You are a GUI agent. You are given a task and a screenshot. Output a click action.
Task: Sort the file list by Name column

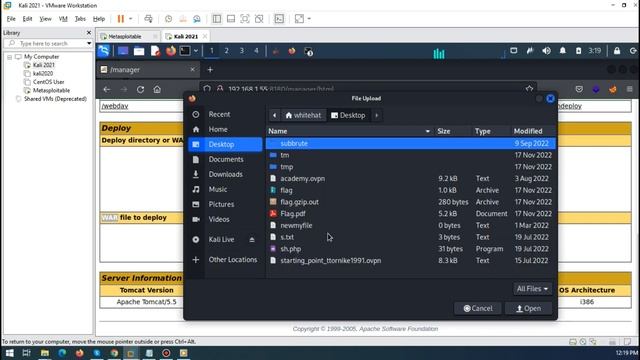point(349,131)
